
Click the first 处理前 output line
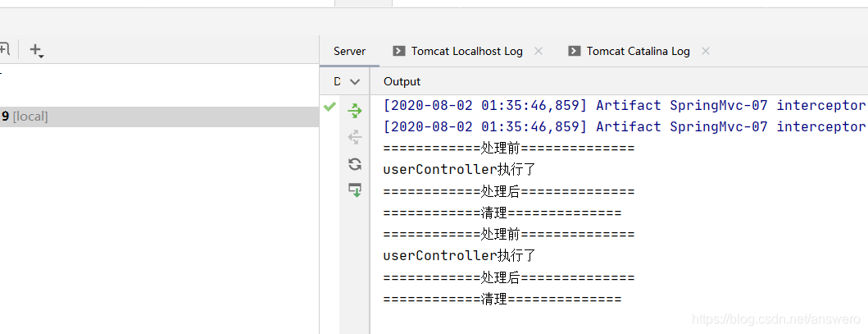click(509, 149)
